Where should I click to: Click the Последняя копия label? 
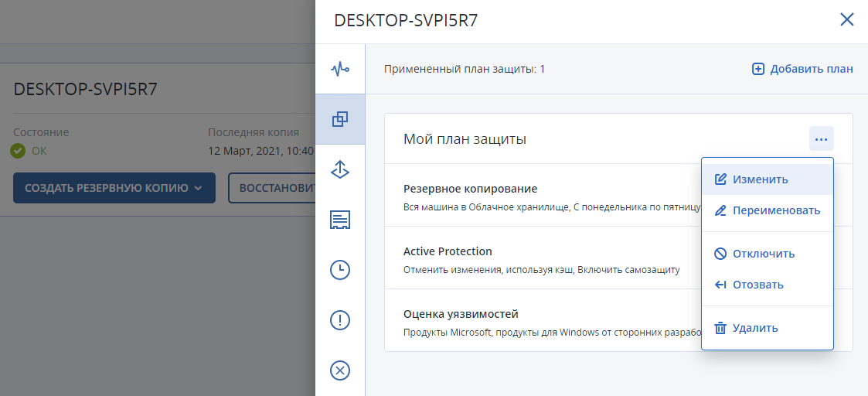254,132
